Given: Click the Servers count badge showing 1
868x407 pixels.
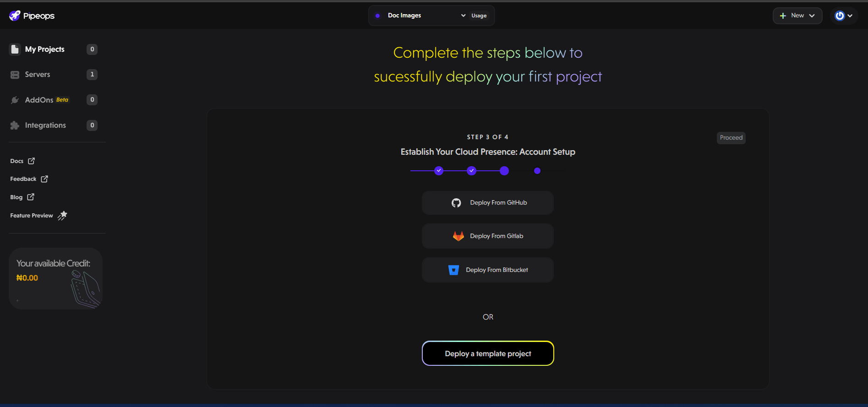Looking at the screenshot, I should (92, 75).
